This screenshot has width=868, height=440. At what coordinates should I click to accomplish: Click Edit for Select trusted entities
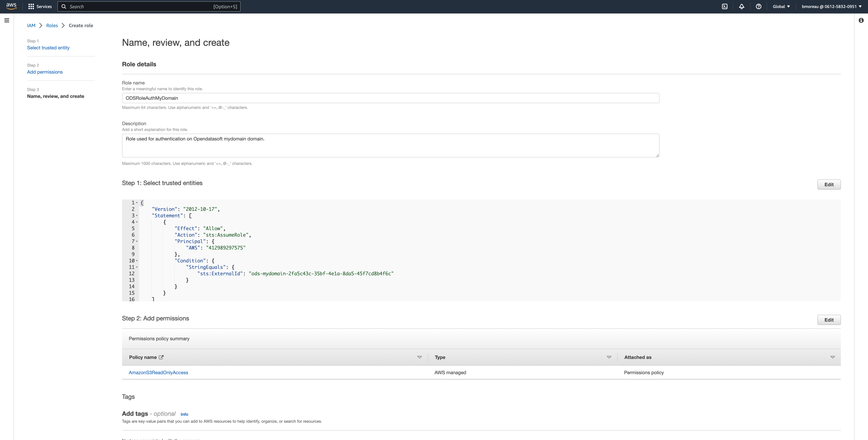[x=828, y=184]
